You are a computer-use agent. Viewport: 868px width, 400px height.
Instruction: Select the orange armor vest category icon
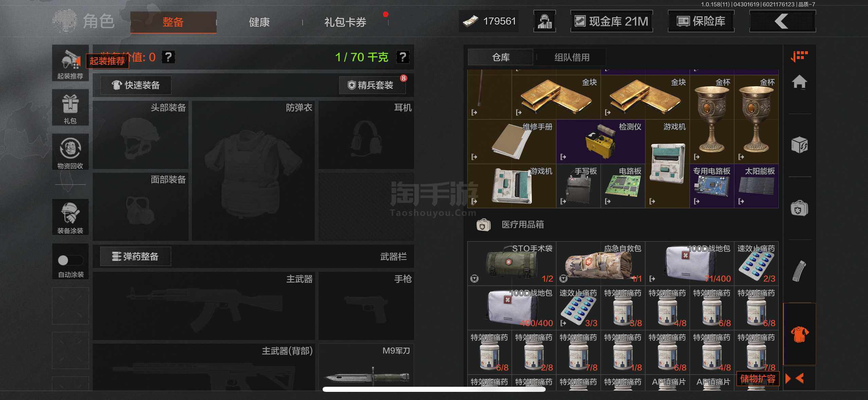click(x=799, y=334)
